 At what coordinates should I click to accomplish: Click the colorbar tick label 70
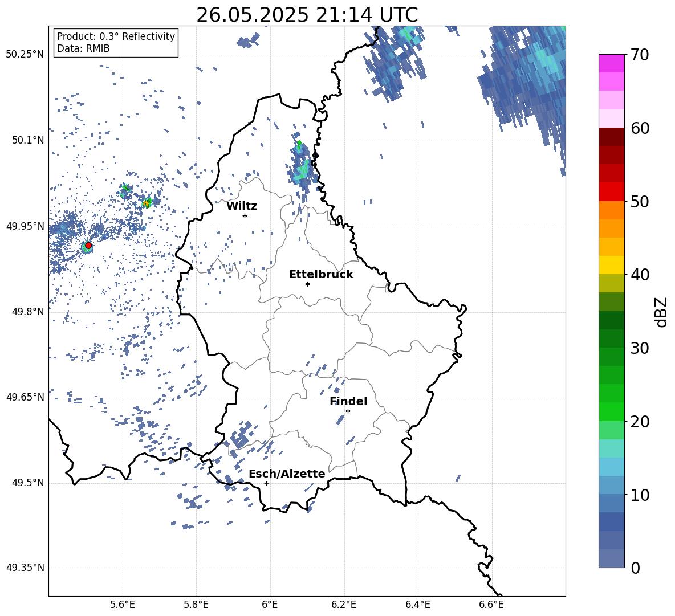tap(640, 55)
